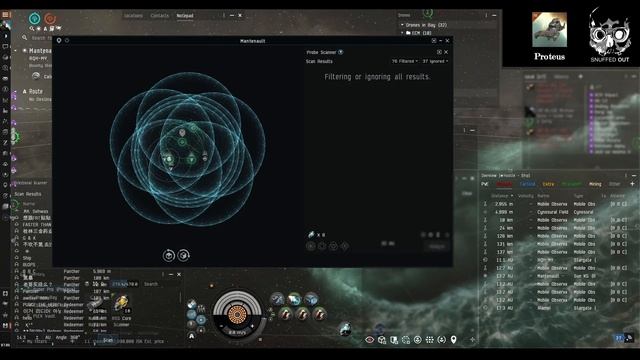Click ship portrait icon near bottom center
The width and height of the screenshot is (640, 360).
tap(345, 328)
